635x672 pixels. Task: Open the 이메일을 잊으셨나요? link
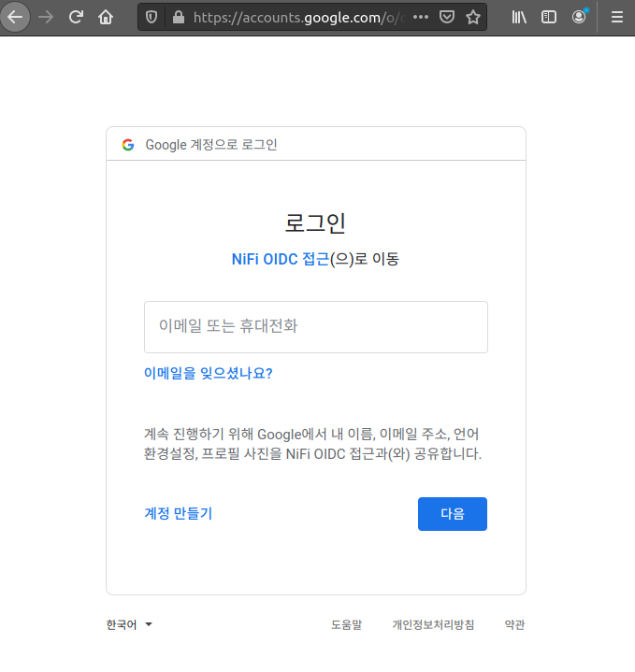[x=209, y=373]
